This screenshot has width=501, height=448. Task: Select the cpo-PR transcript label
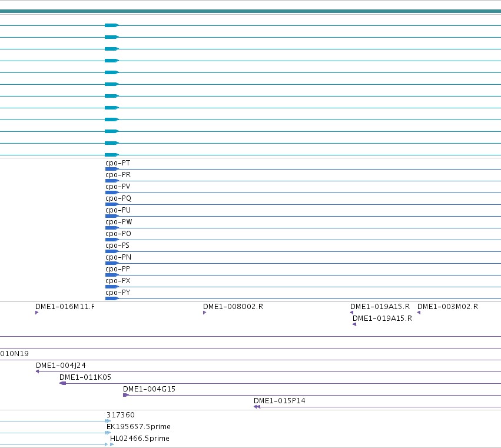tap(118, 175)
